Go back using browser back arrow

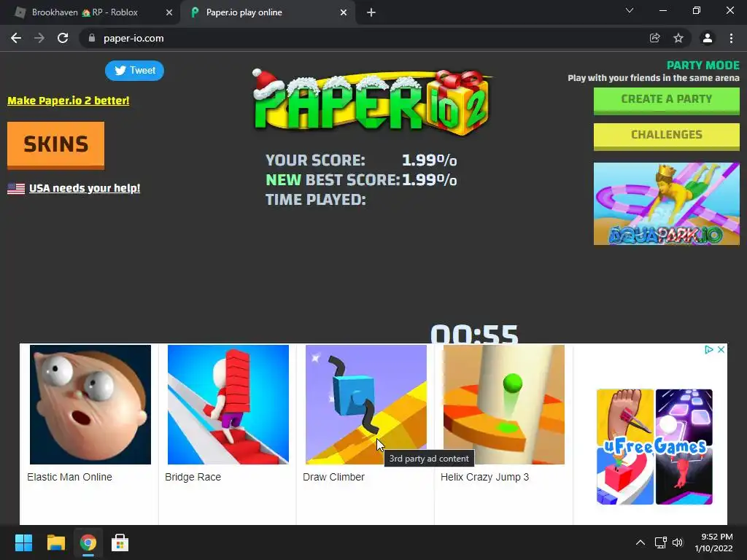coord(16,38)
